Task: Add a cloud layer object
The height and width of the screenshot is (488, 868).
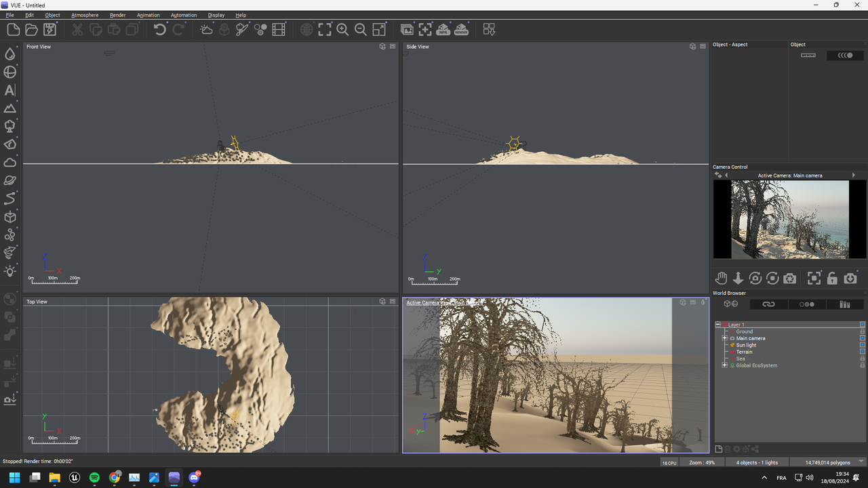Action: pos(10,163)
